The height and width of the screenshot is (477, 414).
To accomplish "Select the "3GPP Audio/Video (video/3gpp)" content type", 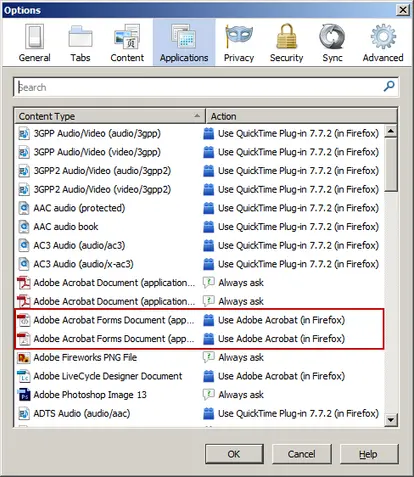I will click(97, 152).
